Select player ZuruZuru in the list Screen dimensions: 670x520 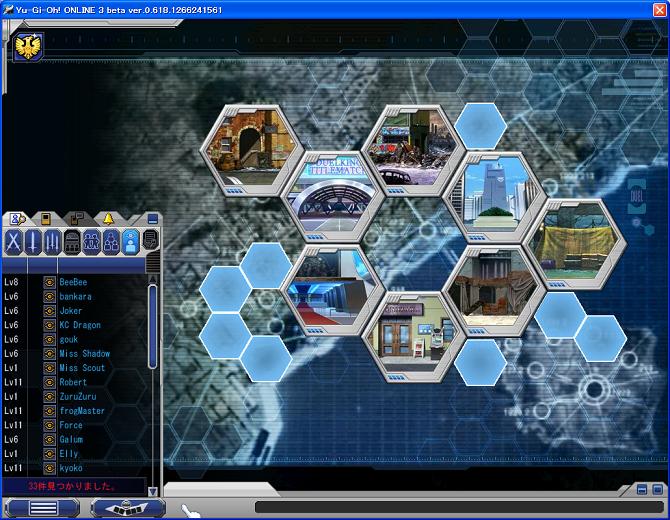[x=75, y=397]
